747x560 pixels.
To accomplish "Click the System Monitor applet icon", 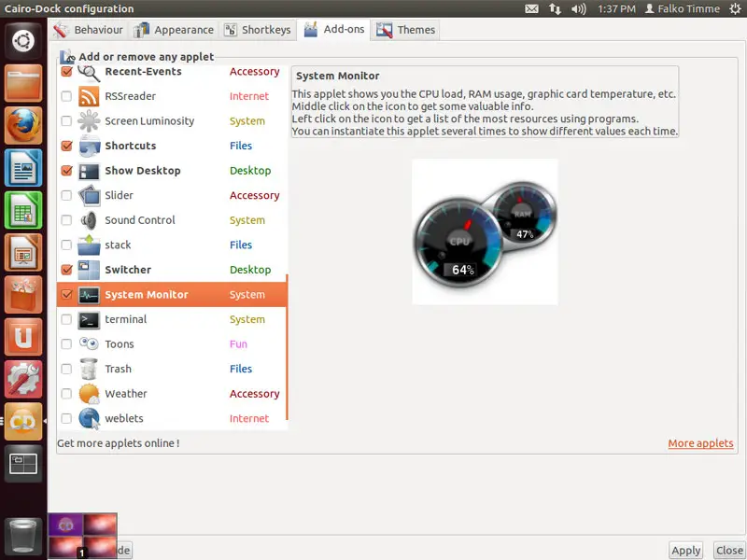I will point(89,295).
